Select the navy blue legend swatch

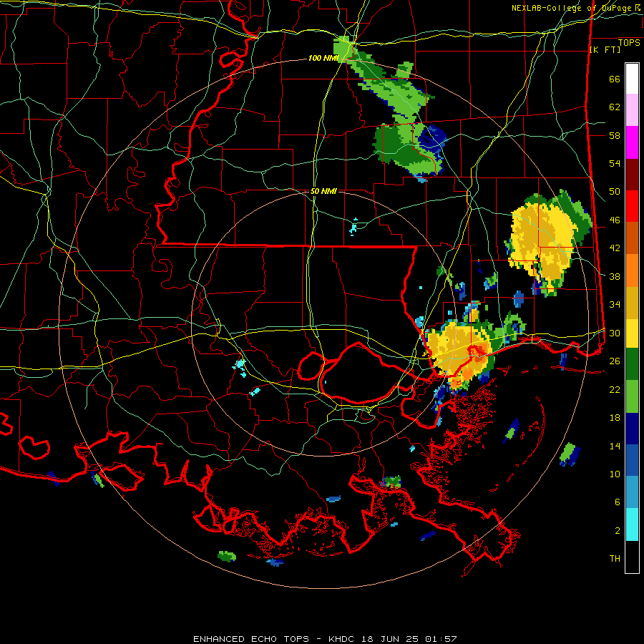pyautogui.click(x=632, y=429)
